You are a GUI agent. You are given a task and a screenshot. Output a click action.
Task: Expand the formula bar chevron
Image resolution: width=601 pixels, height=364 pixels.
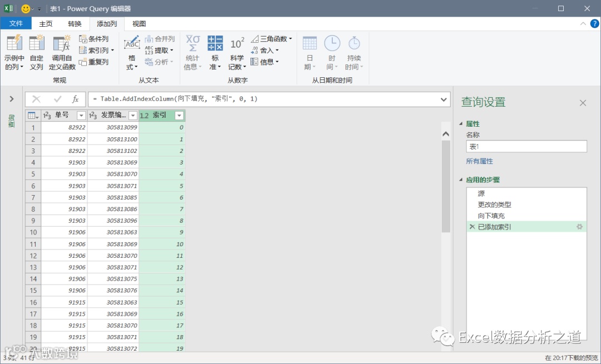pos(444,99)
